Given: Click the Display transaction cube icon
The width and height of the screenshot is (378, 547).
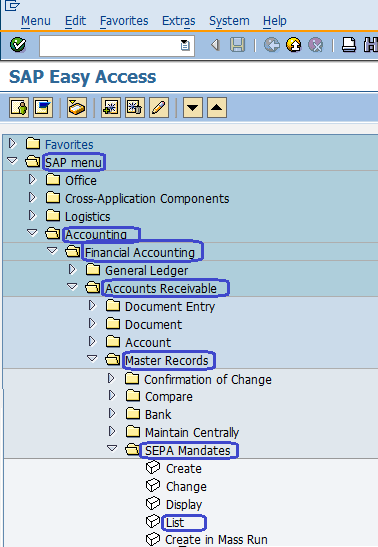Looking at the screenshot, I should pyautogui.click(x=153, y=504).
